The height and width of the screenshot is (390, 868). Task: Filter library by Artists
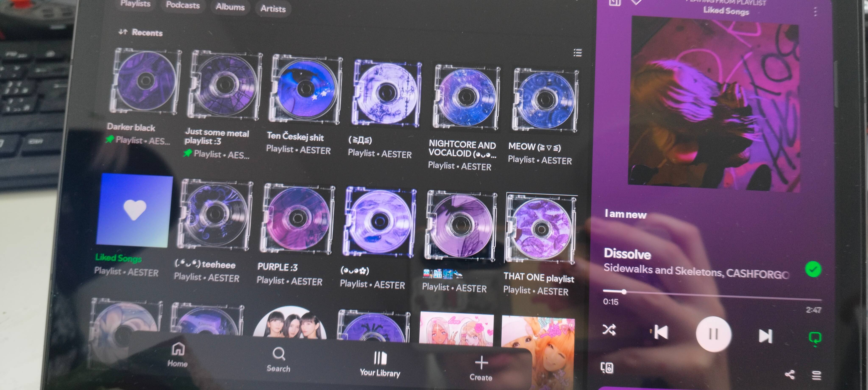(273, 9)
